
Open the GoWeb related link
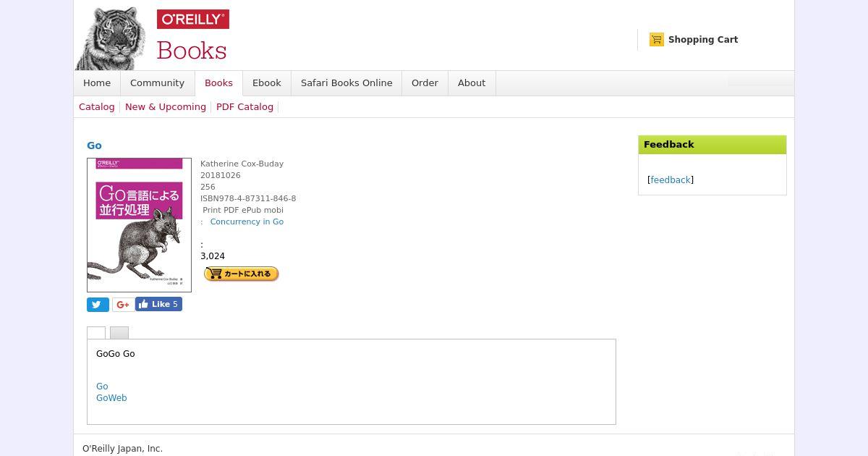point(111,398)
